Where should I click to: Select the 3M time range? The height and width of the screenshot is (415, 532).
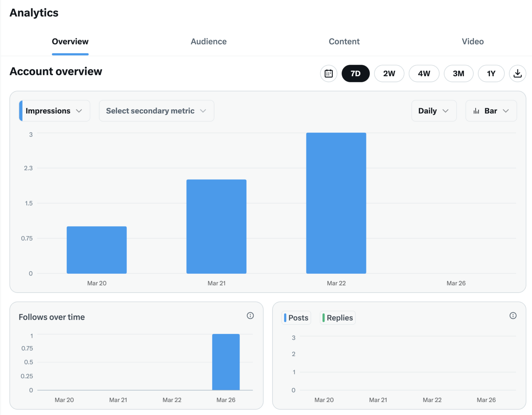[459, 73]
